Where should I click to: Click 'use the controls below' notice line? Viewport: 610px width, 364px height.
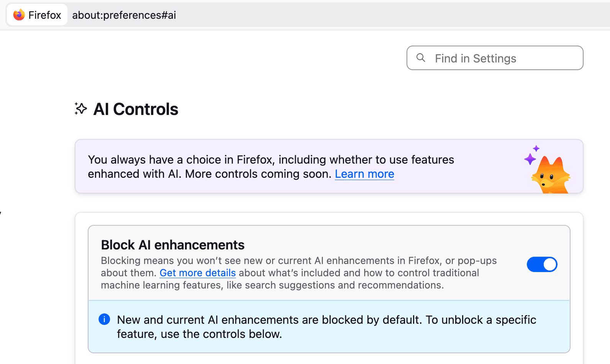221,334
